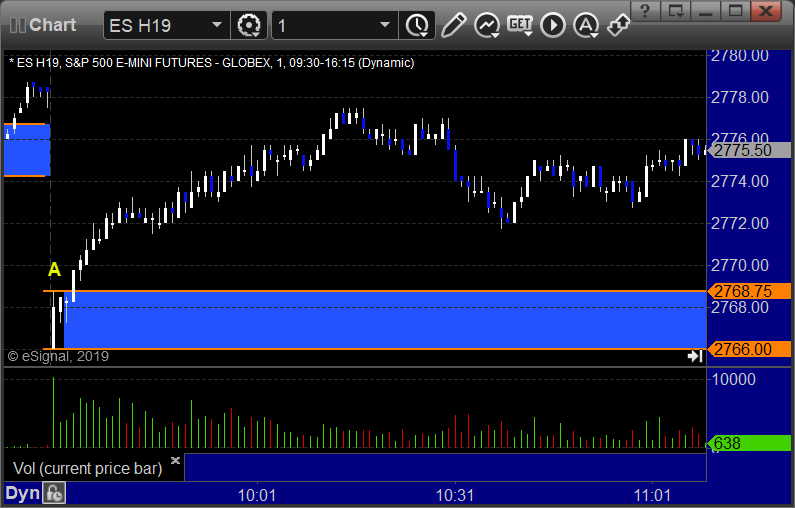Viewport: 795px width, 508px height.
Task: Open the symbol settings gear icon
Action: pos(248,25)
